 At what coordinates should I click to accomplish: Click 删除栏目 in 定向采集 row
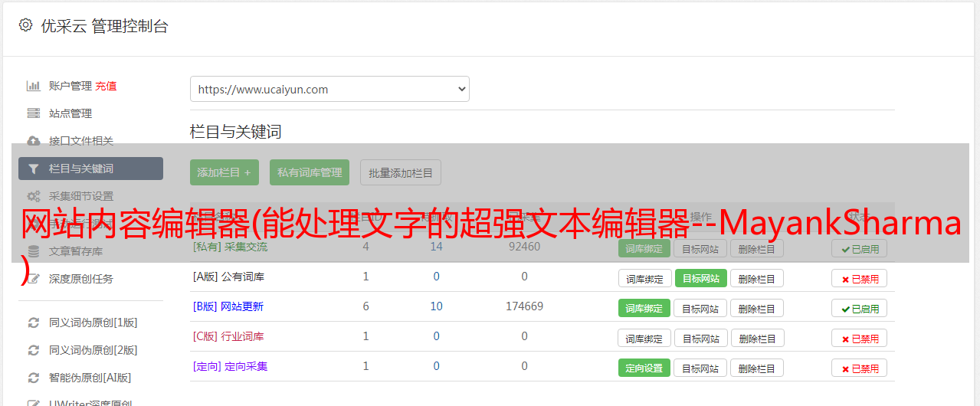click(757, 368)
